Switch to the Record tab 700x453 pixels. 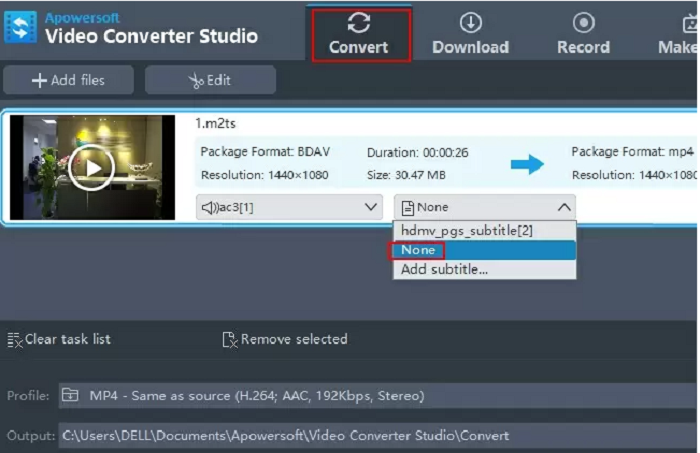point(583,35)
